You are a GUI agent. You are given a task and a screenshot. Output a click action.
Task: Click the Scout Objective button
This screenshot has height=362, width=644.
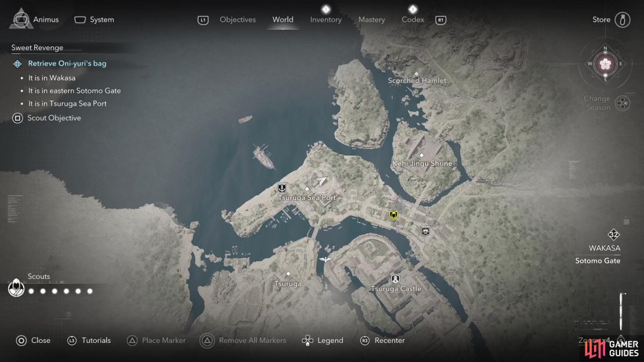click(x=46, y=118)
